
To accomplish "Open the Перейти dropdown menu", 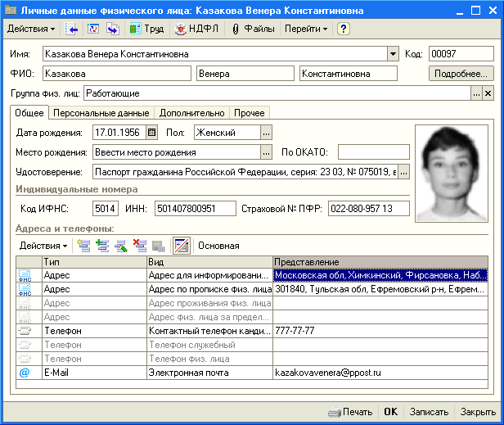I will [x=305, y=29].
